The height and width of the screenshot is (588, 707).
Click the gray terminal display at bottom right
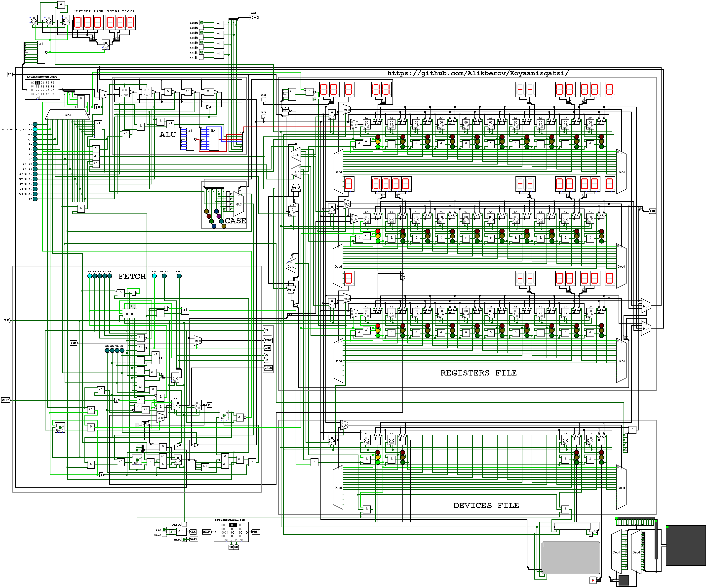(571, 558)
